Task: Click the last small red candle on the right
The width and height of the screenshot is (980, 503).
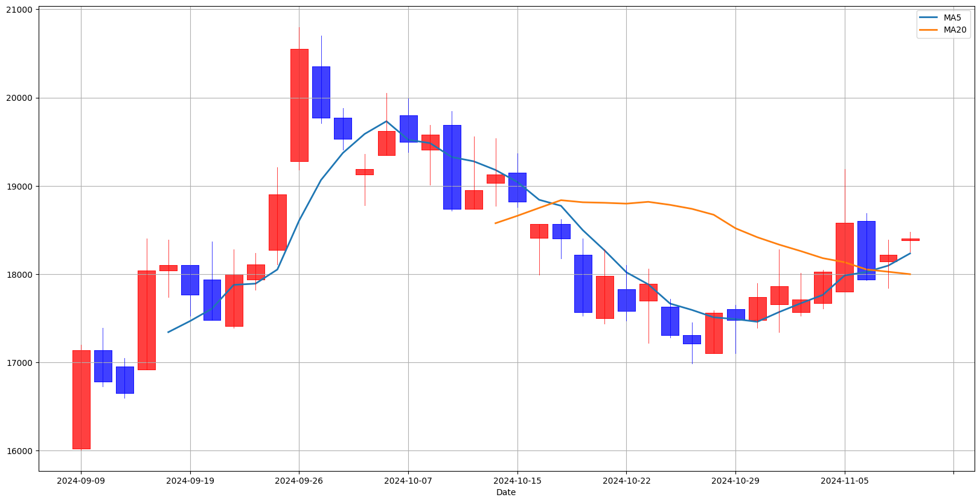Action: coord(910,240)
